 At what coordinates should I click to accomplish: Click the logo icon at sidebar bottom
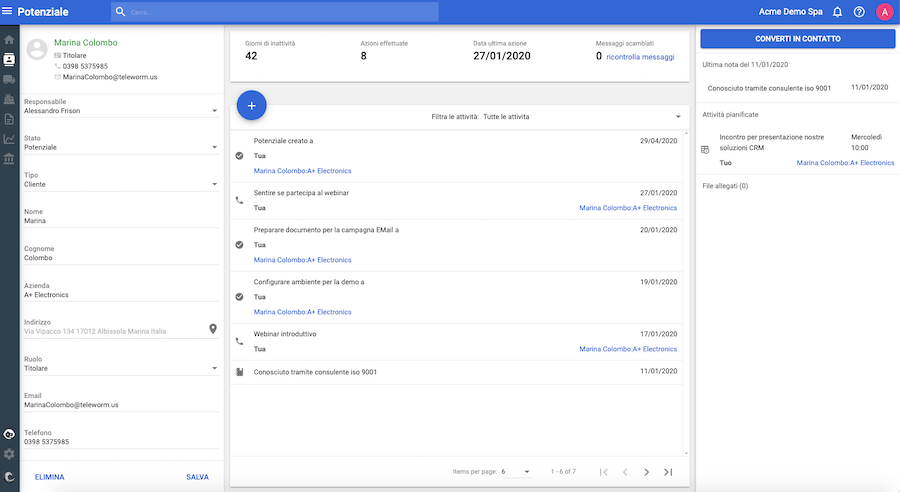pos(9,476)
